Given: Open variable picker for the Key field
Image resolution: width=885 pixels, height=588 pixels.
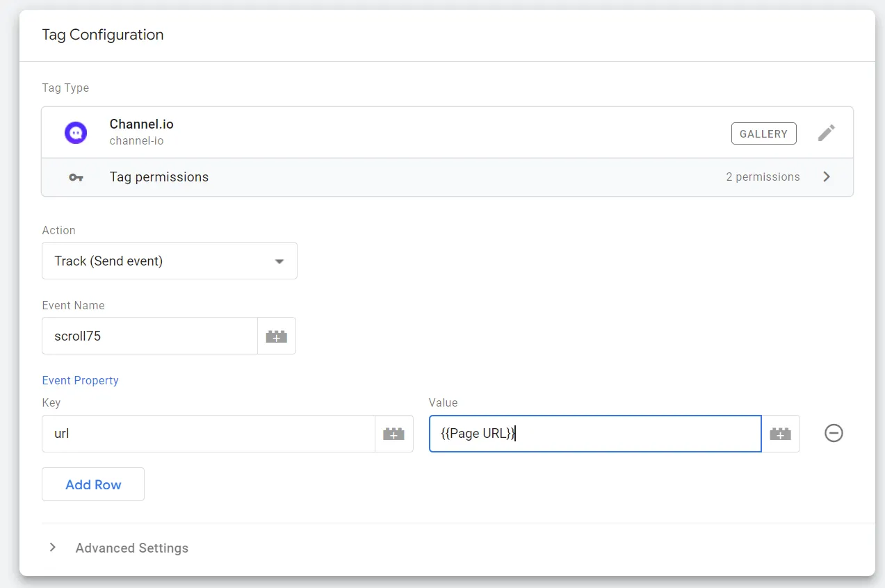Looking at the screenshot, I should [393, 434].
